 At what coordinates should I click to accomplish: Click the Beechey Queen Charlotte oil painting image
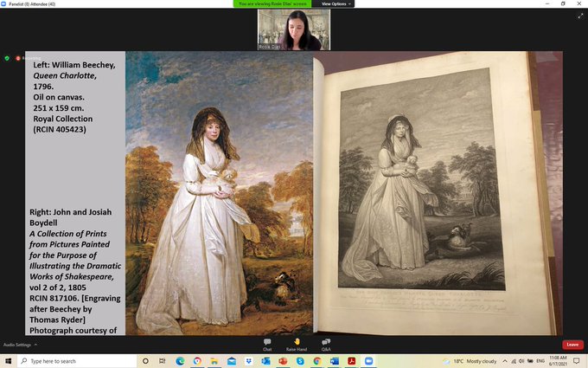click(219, 193)
